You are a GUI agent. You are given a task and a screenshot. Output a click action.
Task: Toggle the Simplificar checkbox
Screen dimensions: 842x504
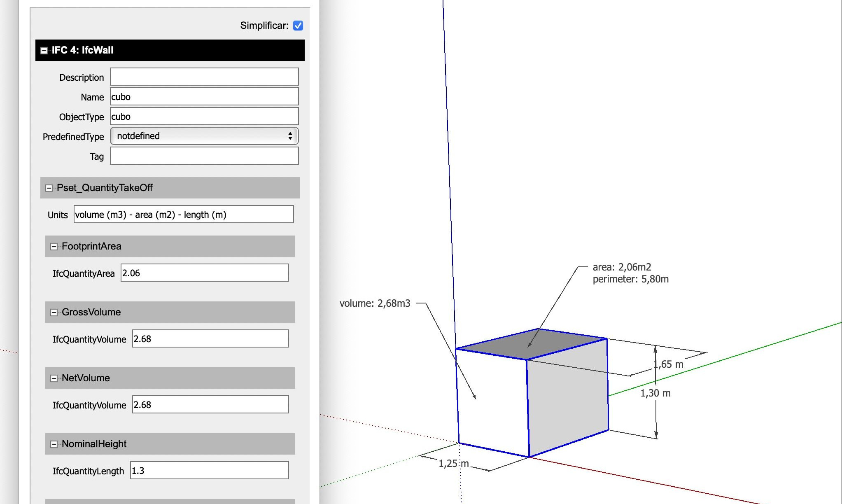click(x=298, y=26)
